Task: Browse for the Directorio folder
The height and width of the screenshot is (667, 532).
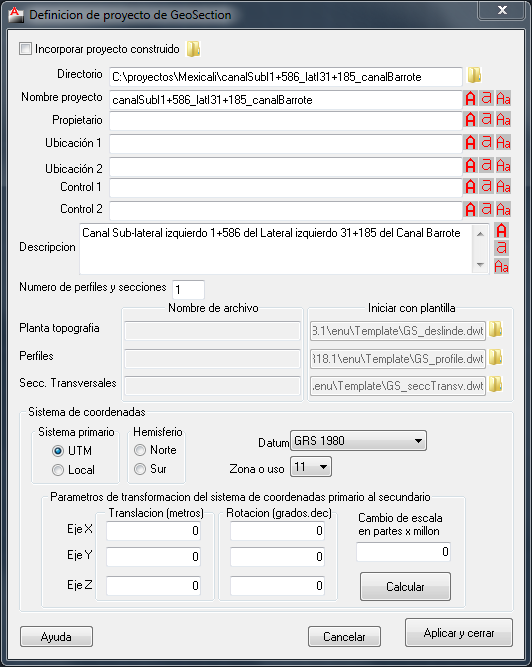Action: click(475, 75)
